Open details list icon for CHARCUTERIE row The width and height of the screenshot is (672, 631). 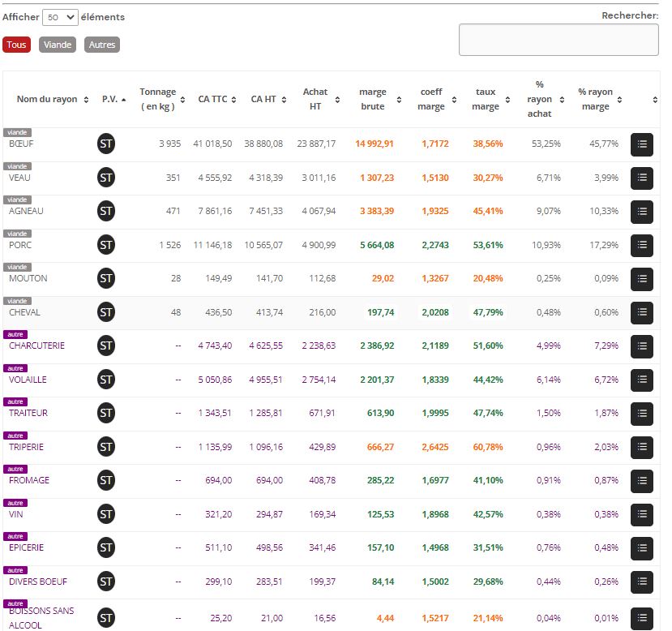tap(641, 346)
